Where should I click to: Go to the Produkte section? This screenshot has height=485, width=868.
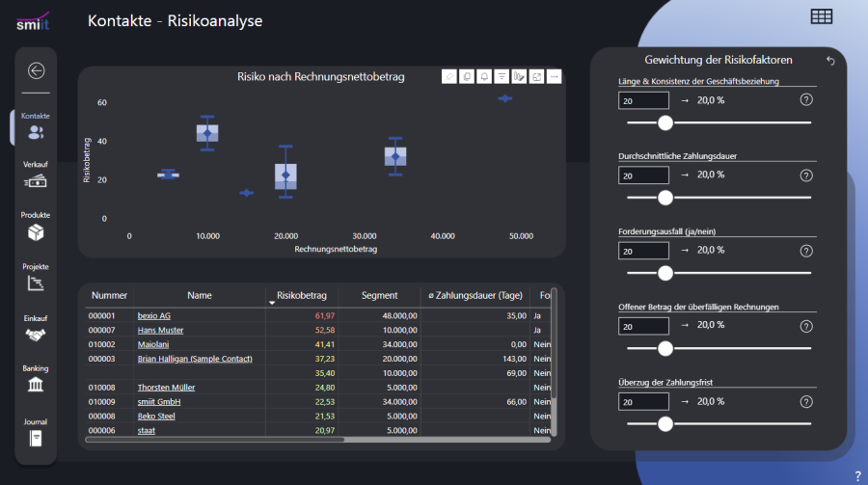pos(36,227)
